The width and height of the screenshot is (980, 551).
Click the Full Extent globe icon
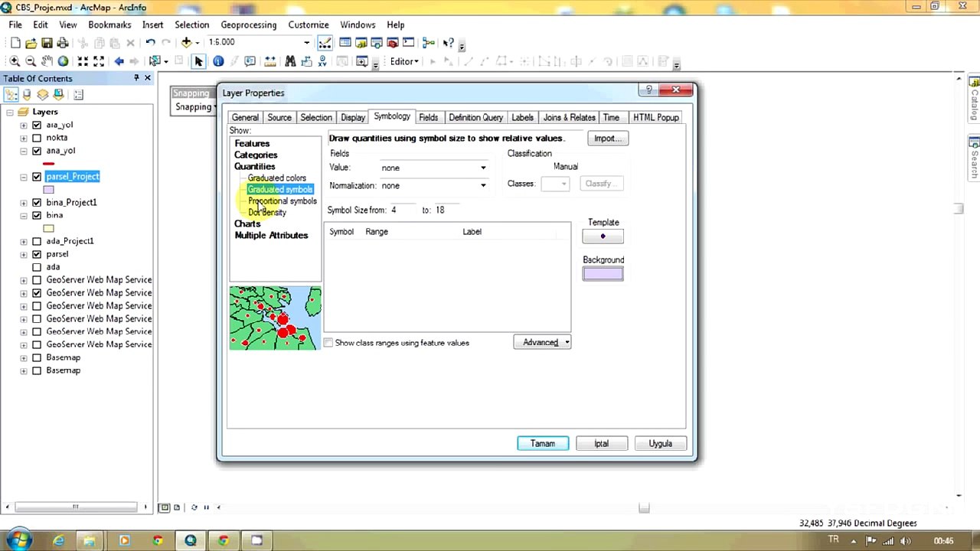63,61
